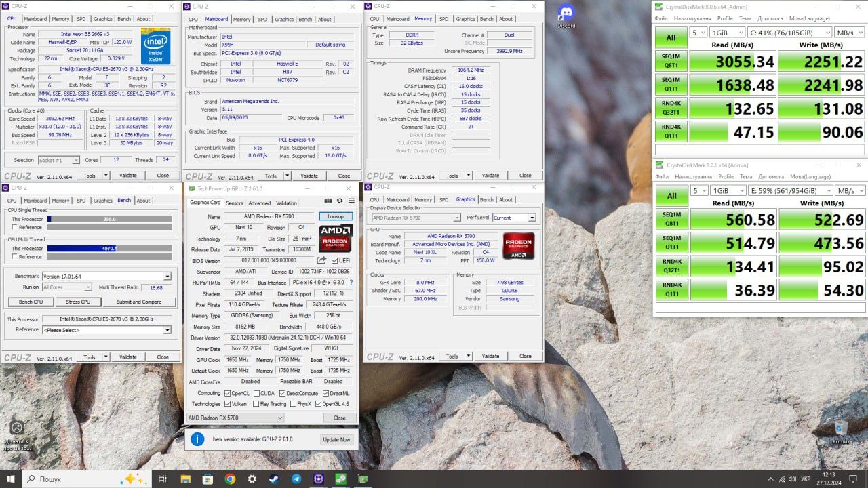Toggle the Ray Tracing checkbox

click(257, 404)
